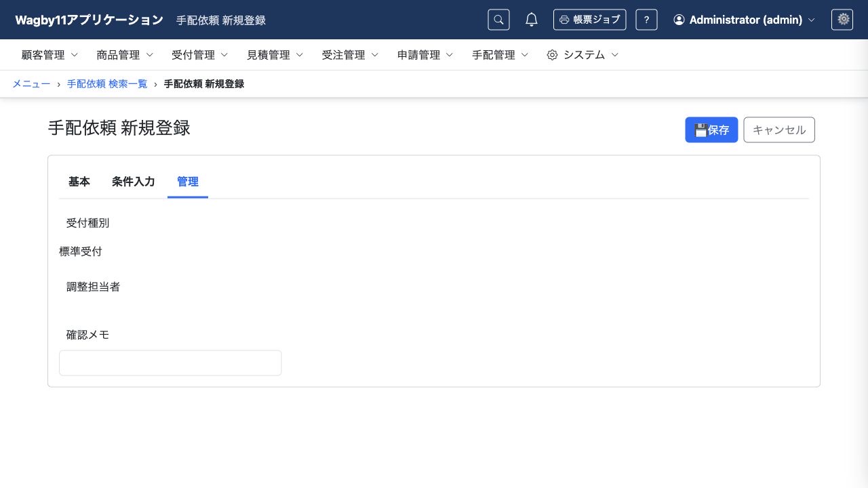868x488 pixels.
Task: Open the 申請管理 menu
Action: [x=425, y=55]
